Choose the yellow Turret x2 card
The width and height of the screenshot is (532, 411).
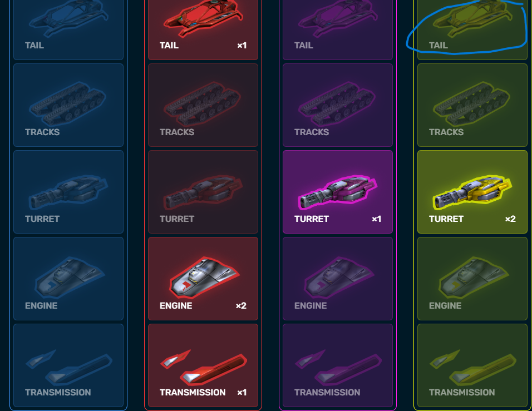[x=472, y=192]
